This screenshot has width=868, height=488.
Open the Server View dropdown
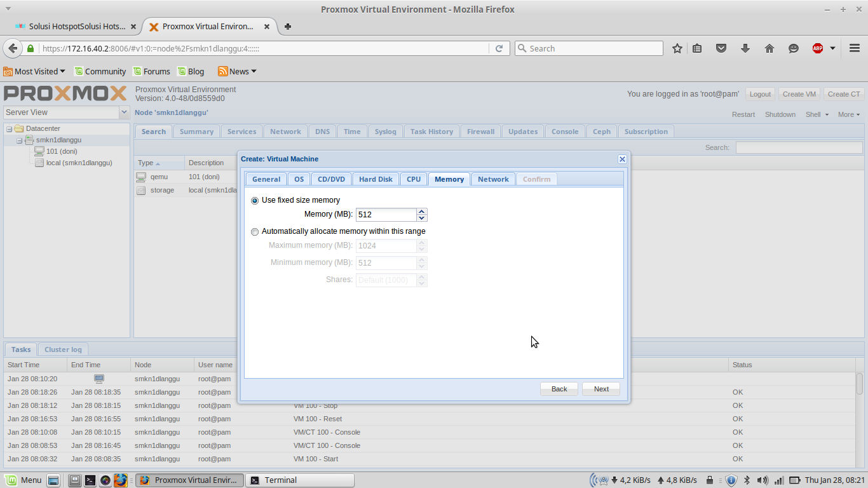tap(124, 112)
